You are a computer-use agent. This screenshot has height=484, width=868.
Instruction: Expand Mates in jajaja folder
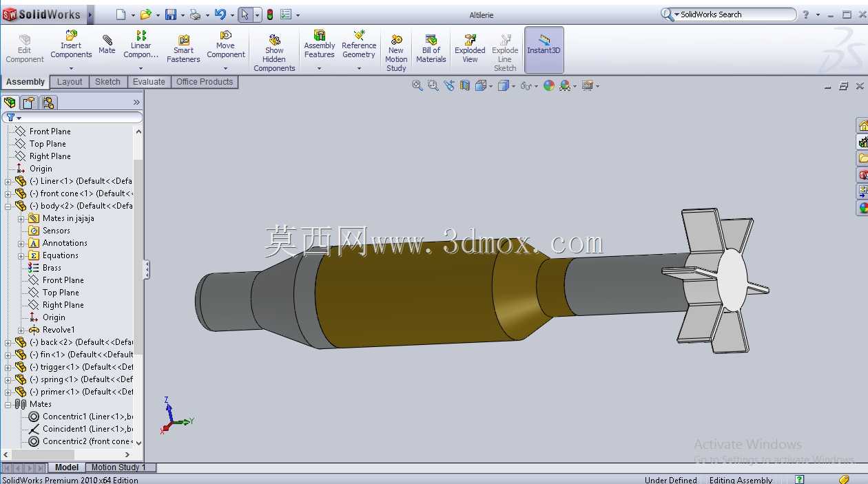21,219
